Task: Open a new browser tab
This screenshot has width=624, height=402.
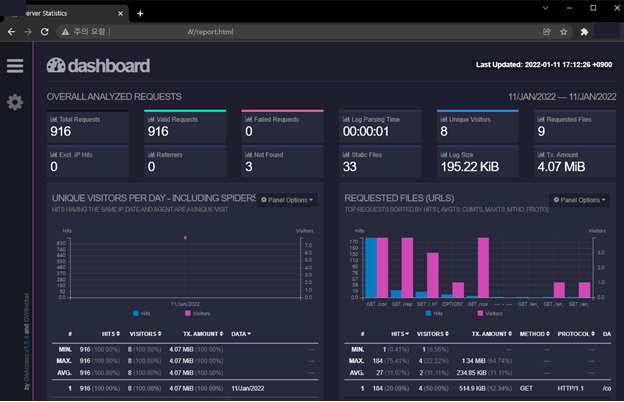Action: [x=140, y=12]
